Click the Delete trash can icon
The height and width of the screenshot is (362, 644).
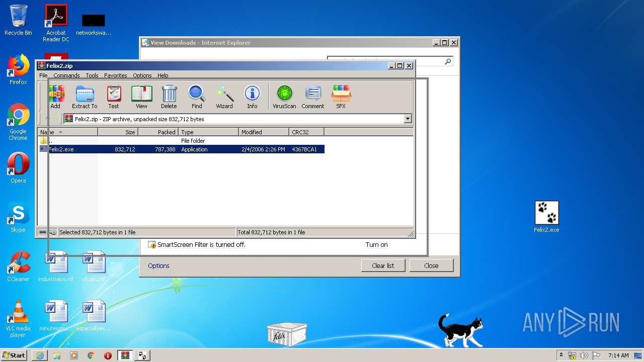(x=169, y=97)
